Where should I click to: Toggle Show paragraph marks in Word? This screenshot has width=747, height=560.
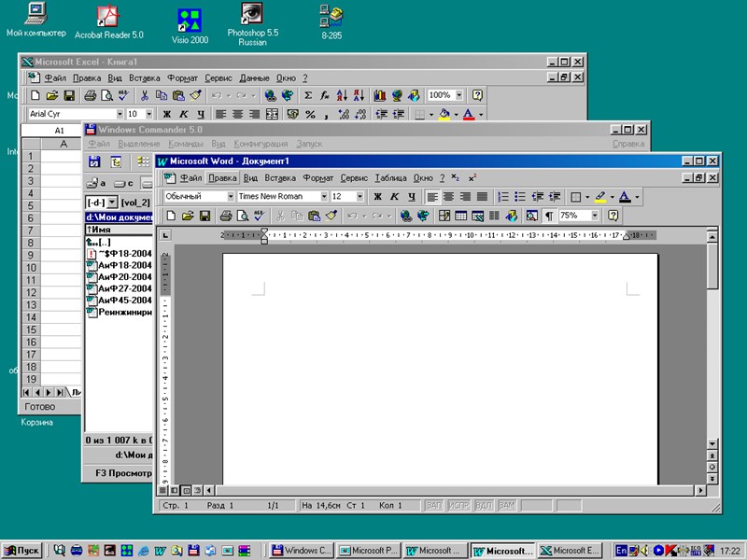click(549, 217)
